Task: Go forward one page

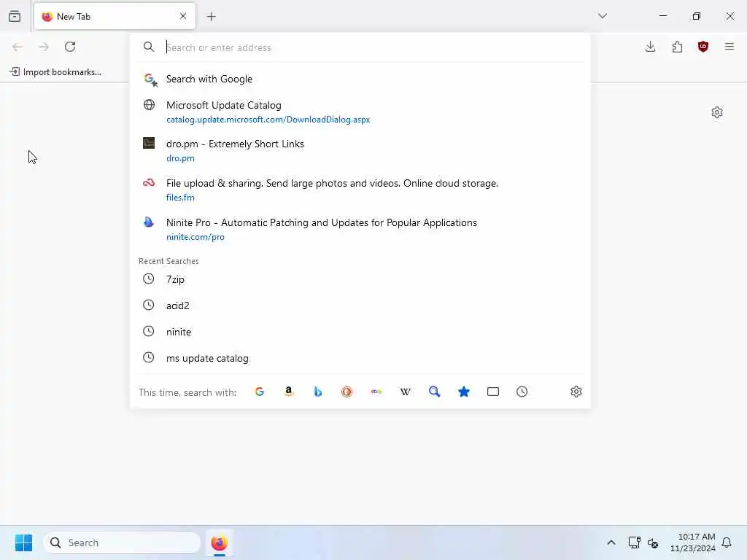Action: point(44,47)
